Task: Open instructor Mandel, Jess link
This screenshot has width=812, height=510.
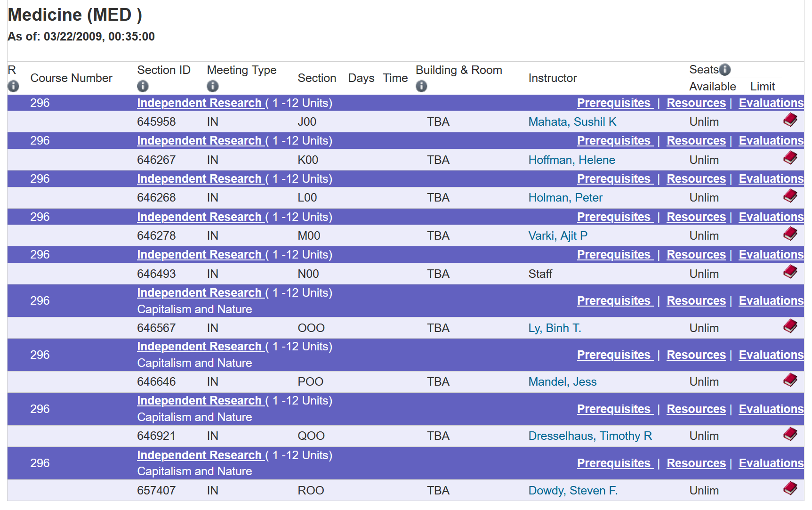Action: point(563,381)
